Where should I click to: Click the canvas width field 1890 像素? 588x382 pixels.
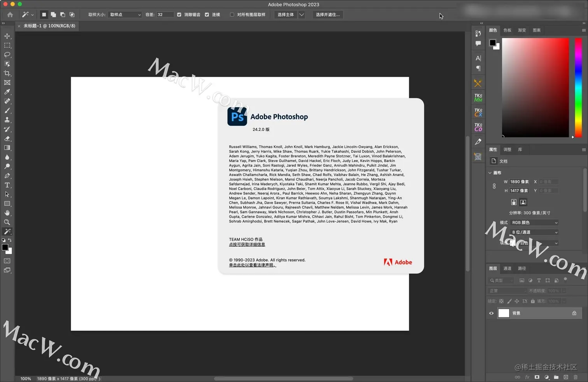tap(520, 182)
